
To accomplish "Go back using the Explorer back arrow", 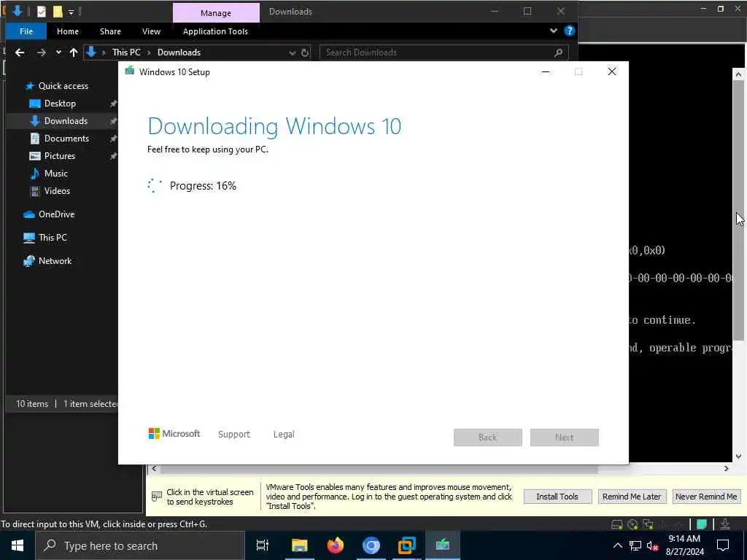I will [x=20, y=52].
